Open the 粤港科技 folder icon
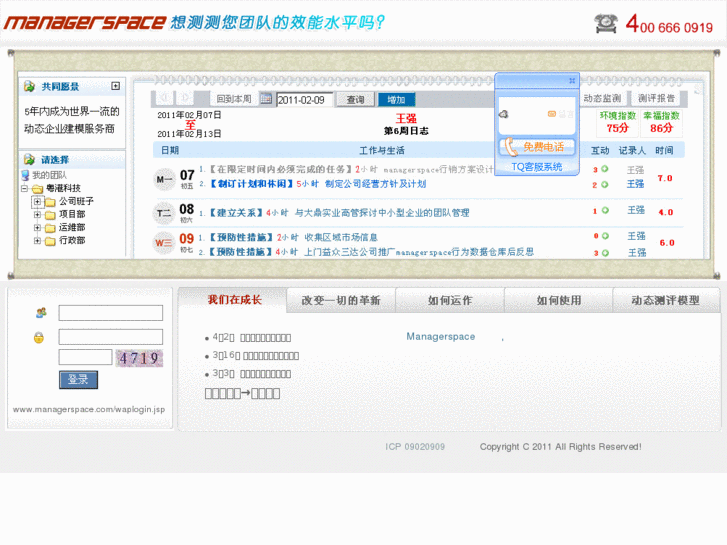 (x=38, y=189)
